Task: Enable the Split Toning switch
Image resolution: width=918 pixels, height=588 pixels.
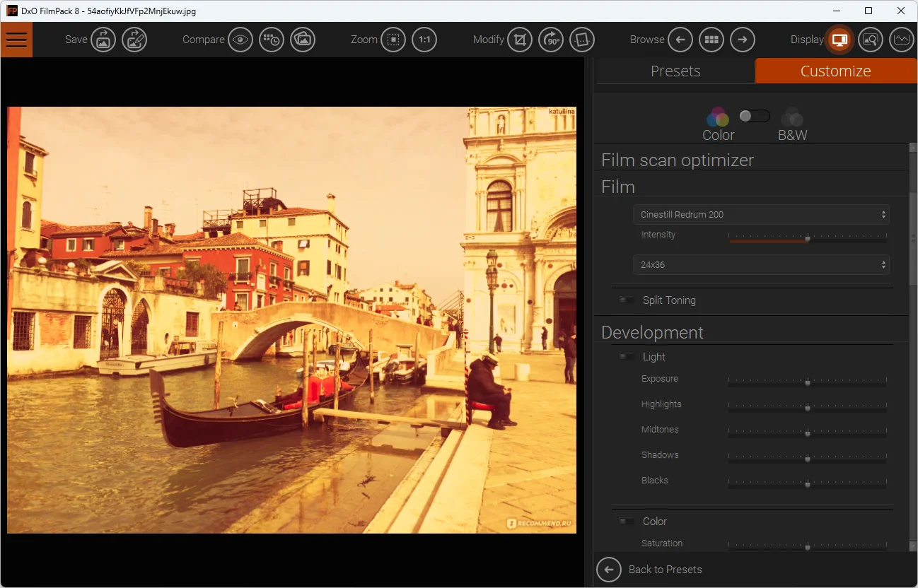Action: pyautogui.click(x=627, y=300)
